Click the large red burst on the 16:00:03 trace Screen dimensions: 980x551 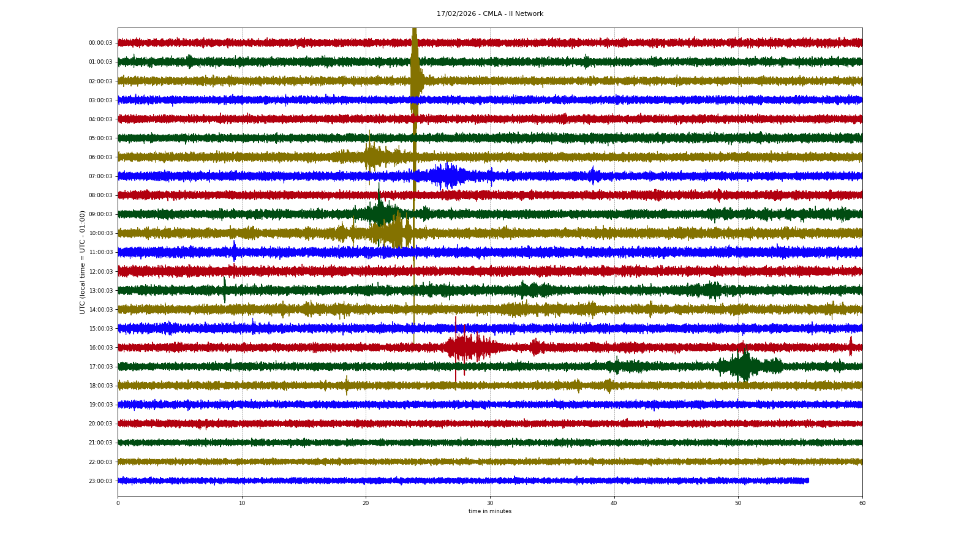click(x=469, y=348)
